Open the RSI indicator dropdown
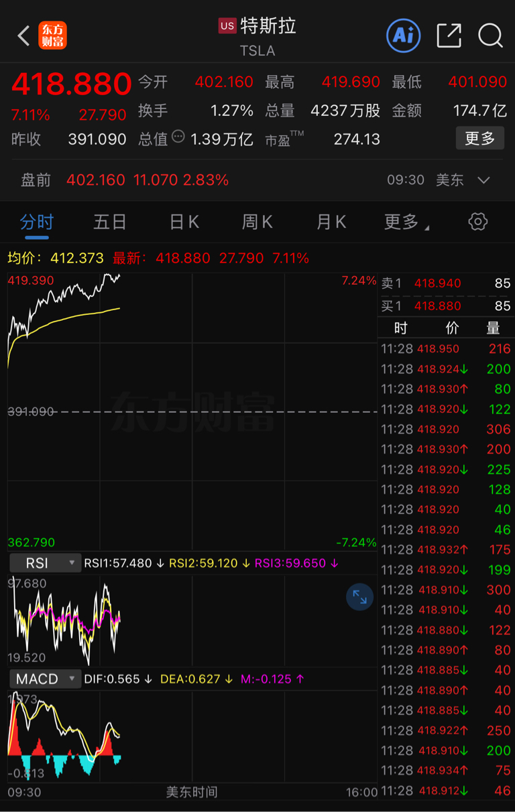The width and height of the screenshot is (515, 812). (x=45, y=563)
